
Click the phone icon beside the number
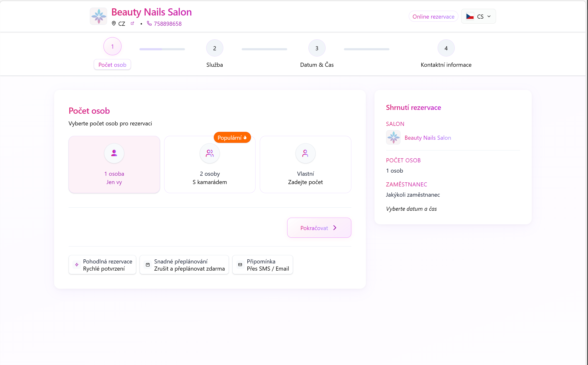pyautogui.click(x=149, y=23)
